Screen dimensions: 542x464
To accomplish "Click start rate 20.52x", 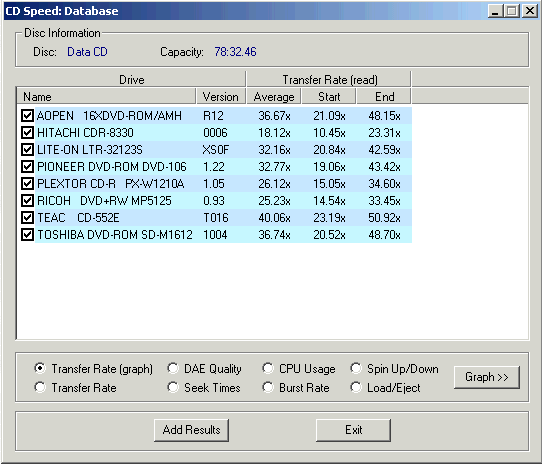I will (329, 234).
